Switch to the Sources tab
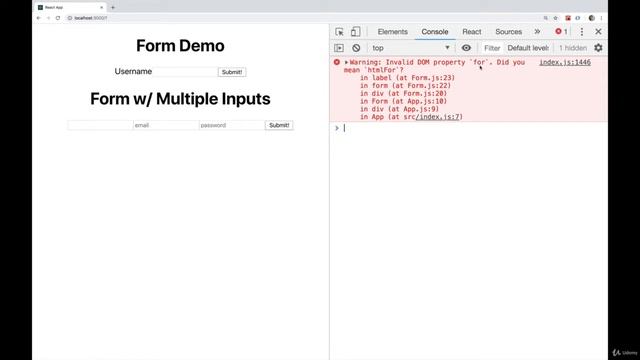 pyautogui.click(x=508, y=31)
